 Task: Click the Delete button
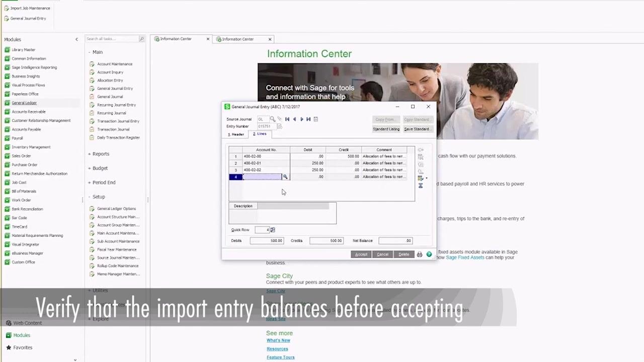pyautogui.click(x=404, y=254)
